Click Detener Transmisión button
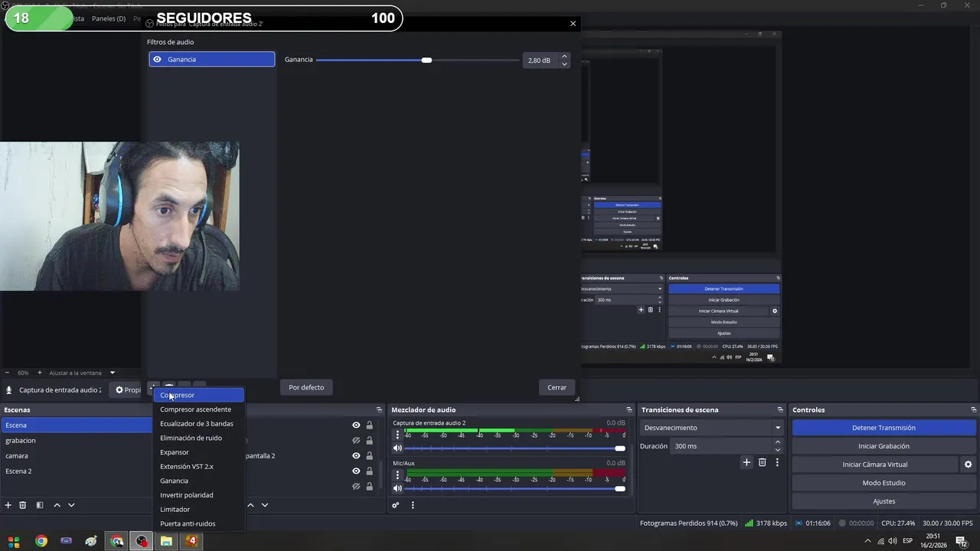The height and width of the screenshot is (551, 980). click(x=884, y=428)
